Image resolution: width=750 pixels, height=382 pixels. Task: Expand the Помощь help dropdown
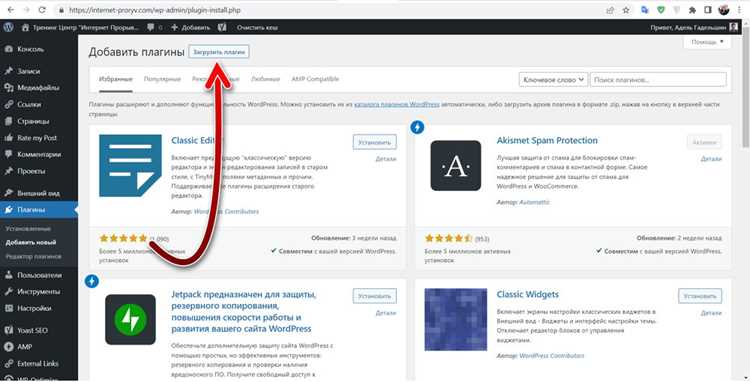click(707, 43)
